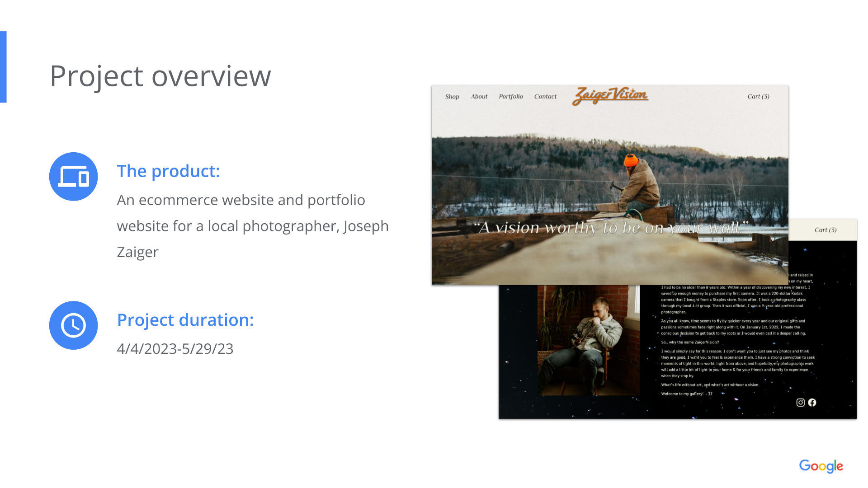
Task: Select the seated man portrait photo
Action: pos(588,340)
